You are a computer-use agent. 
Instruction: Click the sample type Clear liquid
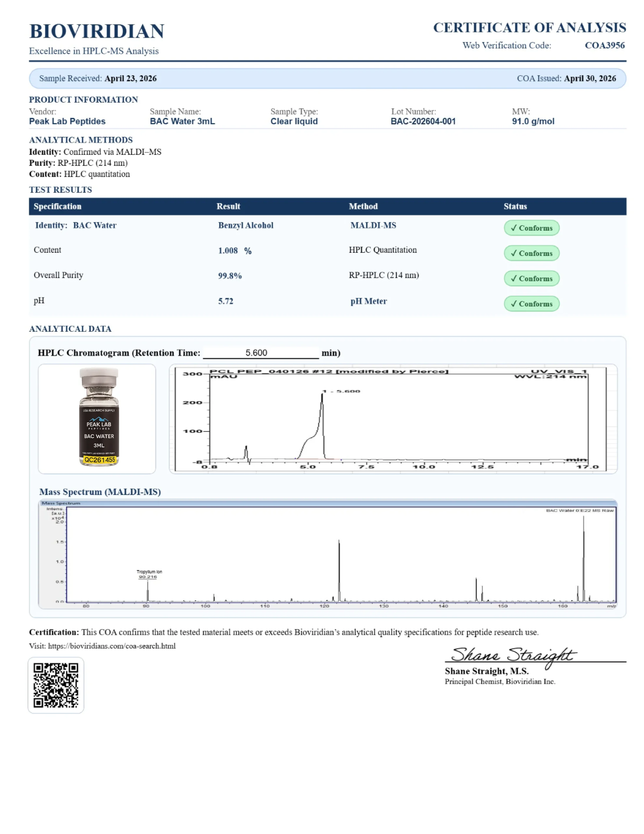pos(294,122)
